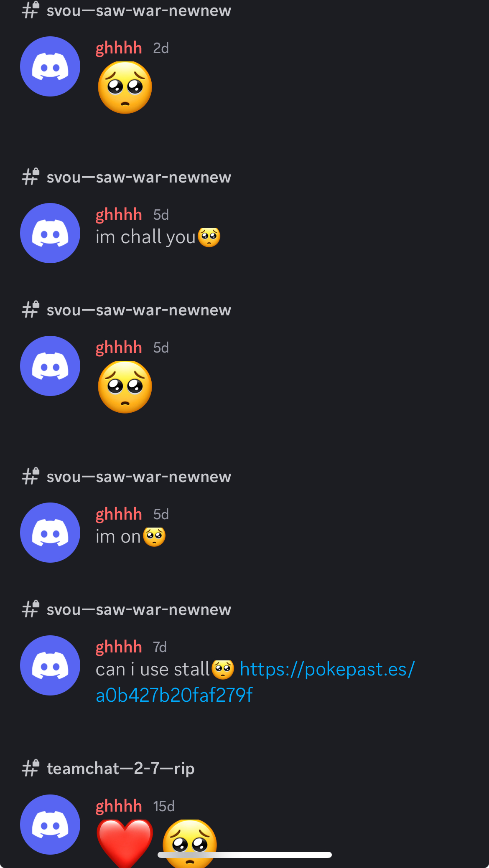Tap the large pleading emoji in the 5d message
Viewport: 489px width, 868px height.
125,387
